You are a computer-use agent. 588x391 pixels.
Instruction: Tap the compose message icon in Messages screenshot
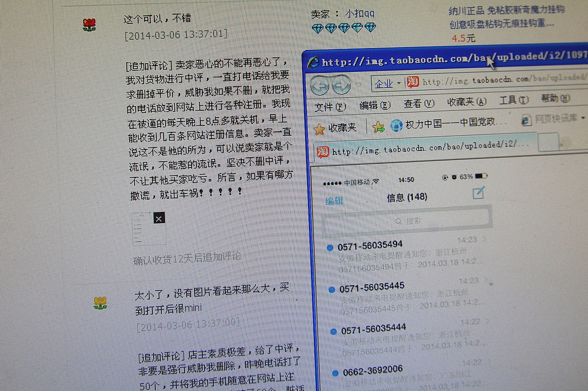[478, 194]
